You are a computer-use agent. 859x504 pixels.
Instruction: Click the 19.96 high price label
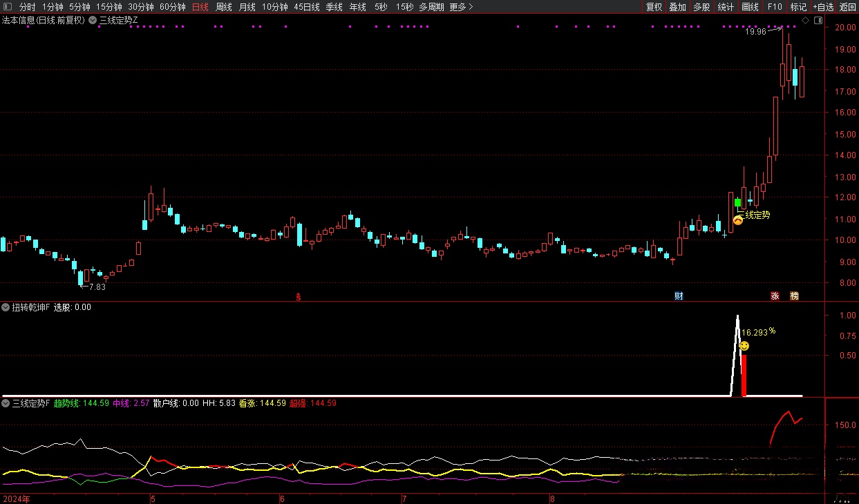click(x=755, y=32)
